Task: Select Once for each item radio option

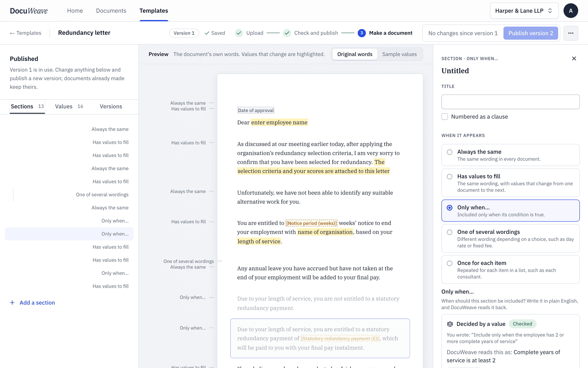Action: tap(449, 263)
